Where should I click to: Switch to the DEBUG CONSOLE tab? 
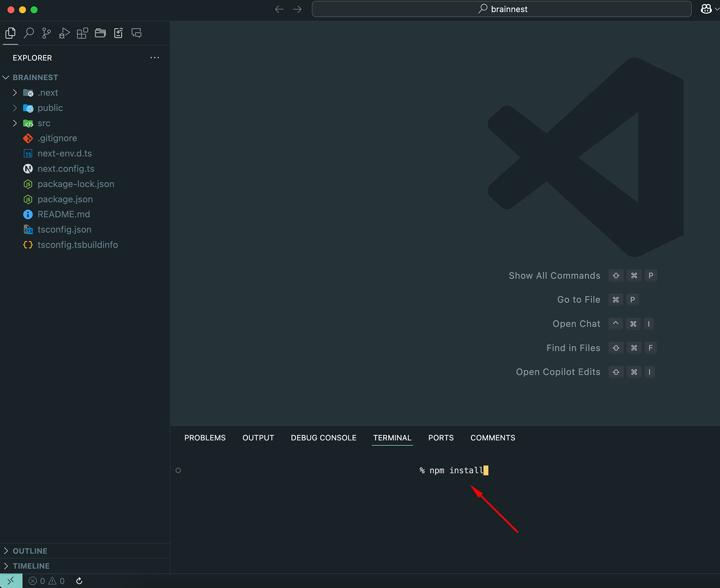[x=324, y=438]
